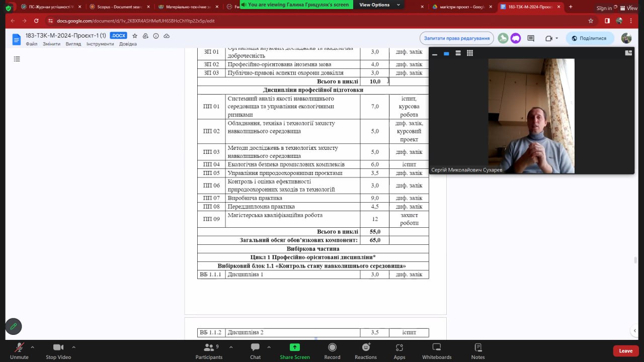Switch to the Scopus Document search tab
Screen dimensions: 644x362
pyautogui.click(x=119, y=7)
